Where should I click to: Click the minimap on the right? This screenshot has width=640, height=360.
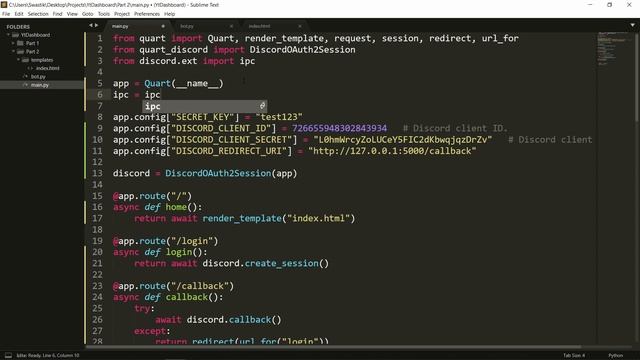(x=614, y=48)
